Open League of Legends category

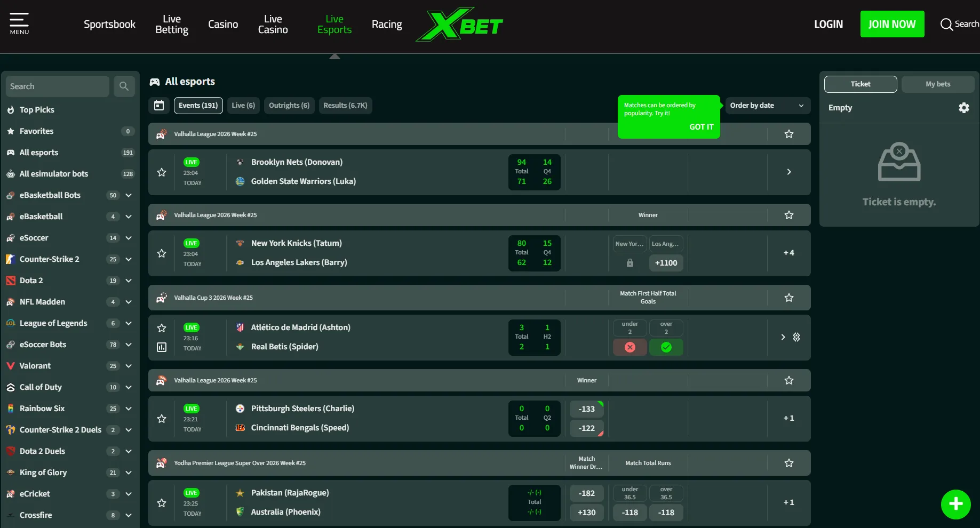[70, 323]
